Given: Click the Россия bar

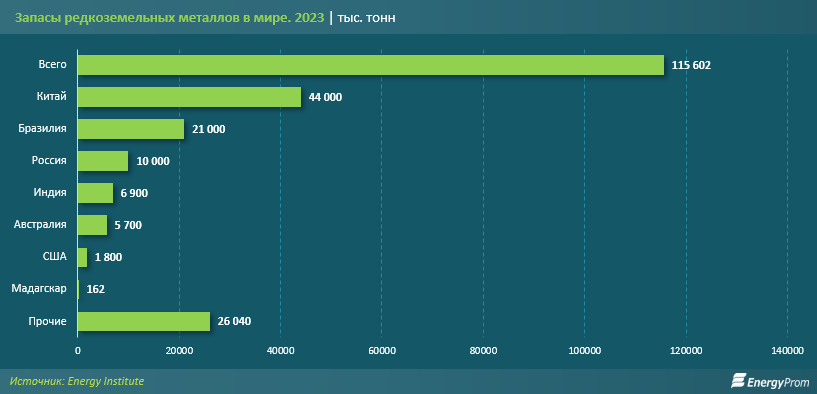Looking at the screenshot, I should (x=103, y=161).
